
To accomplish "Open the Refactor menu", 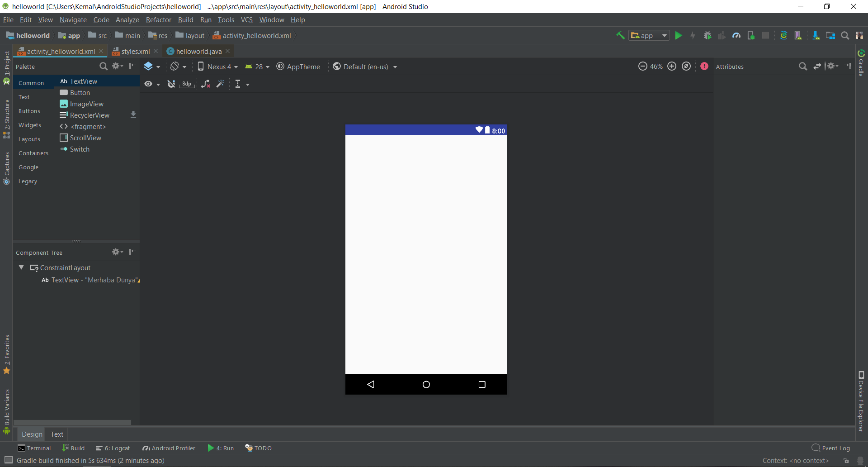I will pos(158,20).
